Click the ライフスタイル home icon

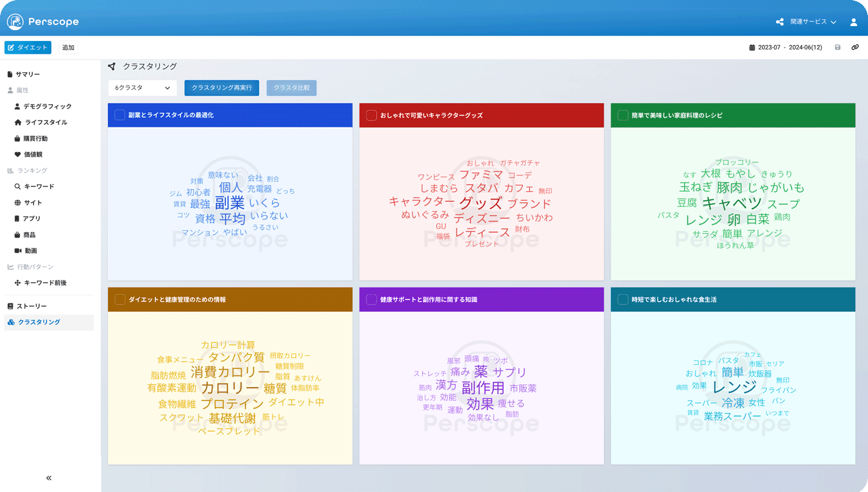(x=17, y=122)
